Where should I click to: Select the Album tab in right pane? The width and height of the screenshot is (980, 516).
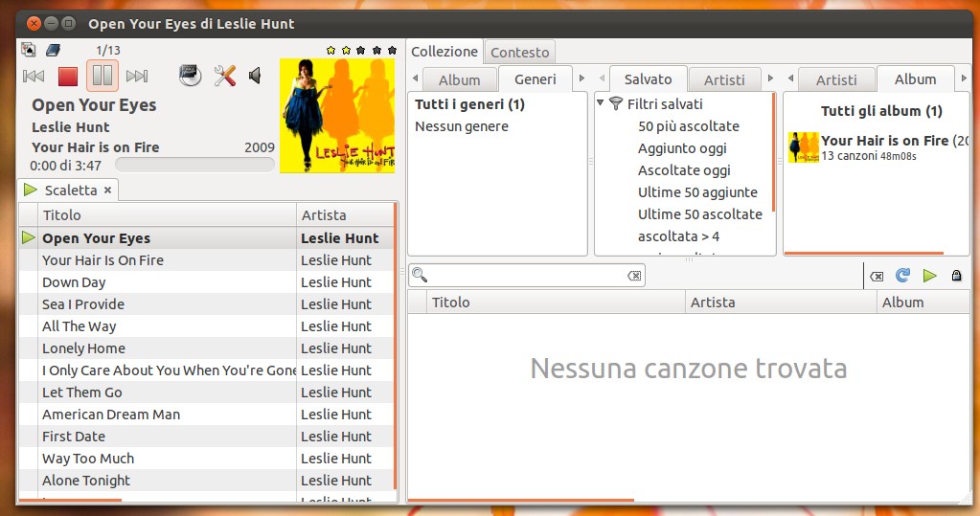tap(915, 79)
